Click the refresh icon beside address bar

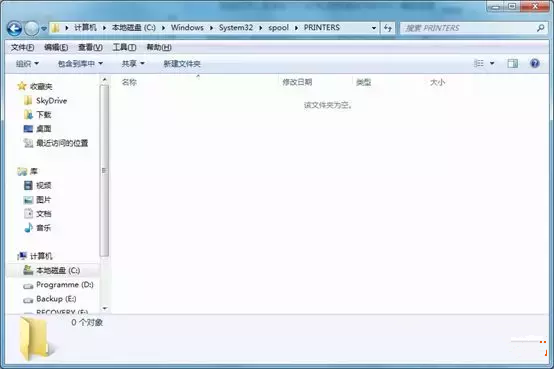pyautogui.click(x=388, y=28)
